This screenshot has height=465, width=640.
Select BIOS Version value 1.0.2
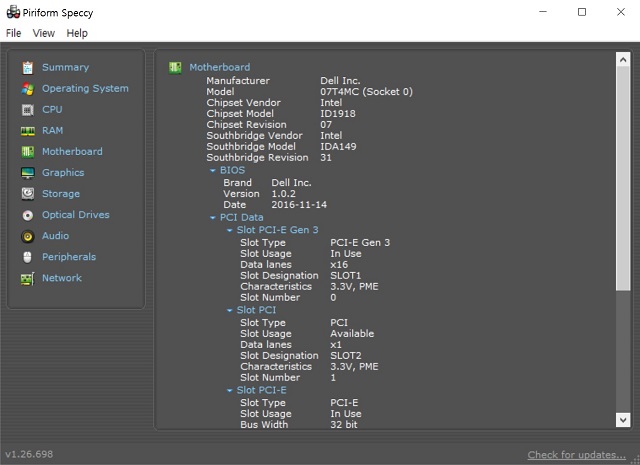click(284, 194)
